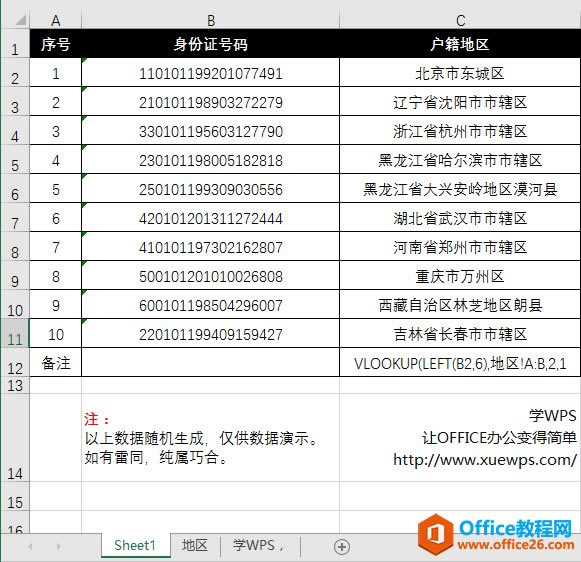Select the VLOOKUP formula note cell

pos(460,362)
